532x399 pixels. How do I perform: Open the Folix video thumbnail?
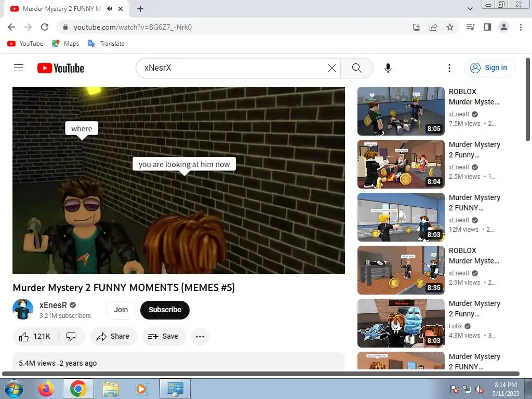401,323
